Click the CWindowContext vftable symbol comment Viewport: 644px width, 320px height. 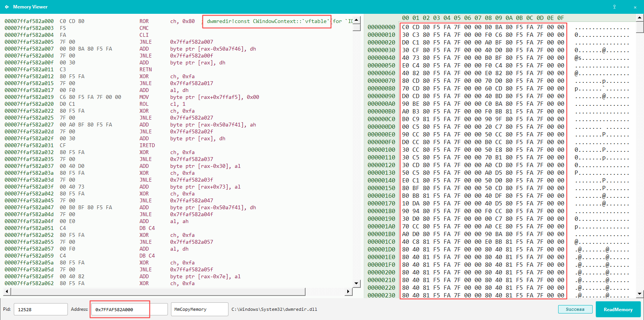[x=268, y=21]
